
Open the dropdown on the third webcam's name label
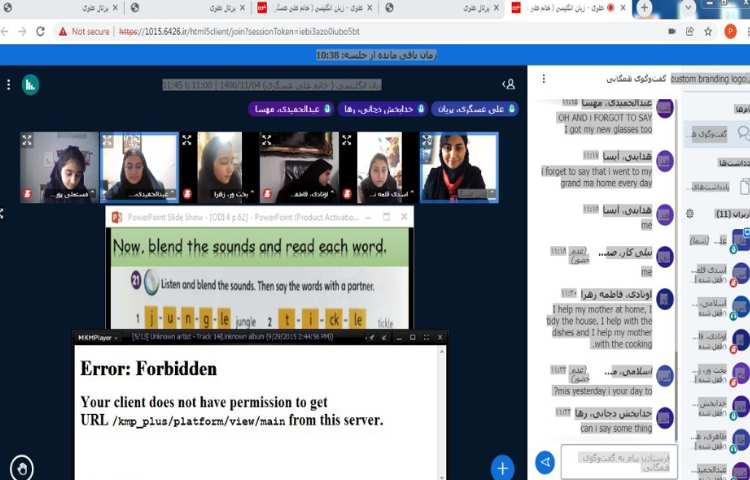click(252, 194)
